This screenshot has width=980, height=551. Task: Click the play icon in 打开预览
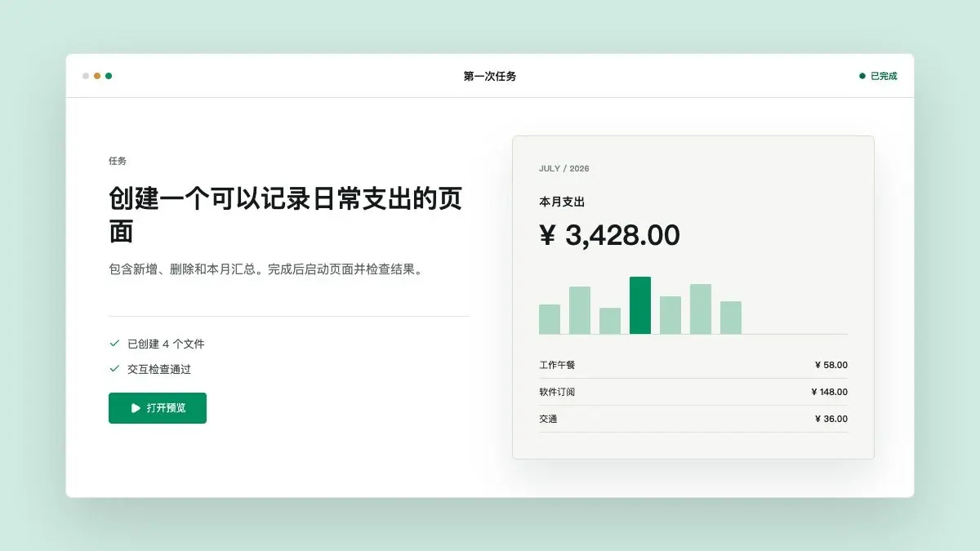(136, 408)
